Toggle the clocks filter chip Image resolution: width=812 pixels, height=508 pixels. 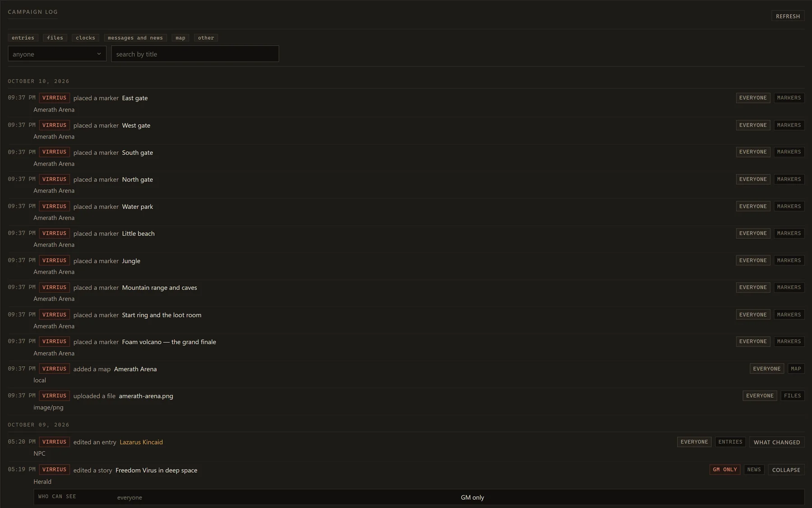(x=85, y=38)
